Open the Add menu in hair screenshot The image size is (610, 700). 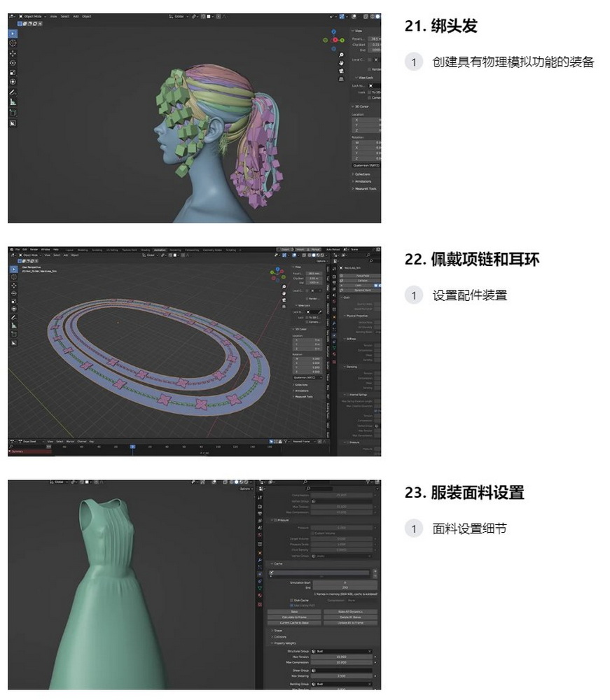[76, 17]
